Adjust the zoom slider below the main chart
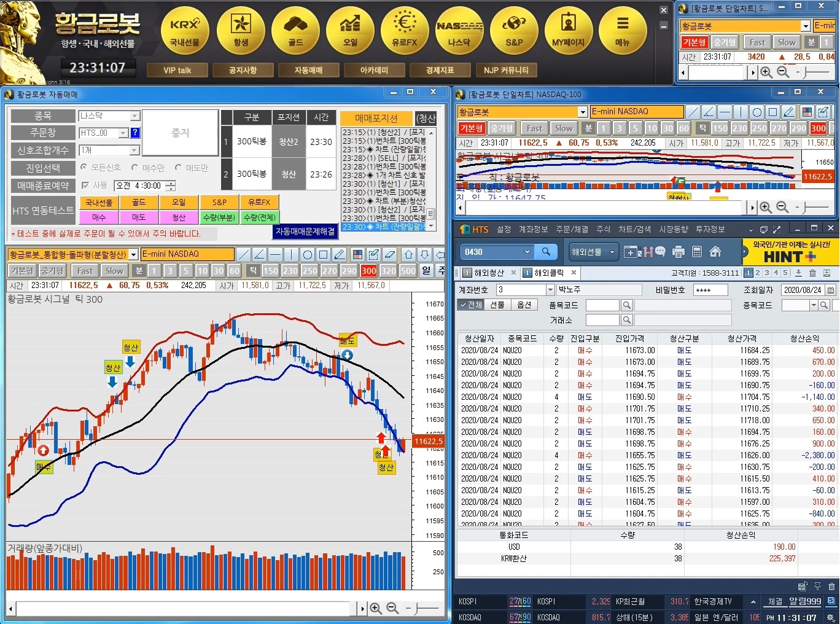This screenshot has width=840, height=624. point(417,608)
